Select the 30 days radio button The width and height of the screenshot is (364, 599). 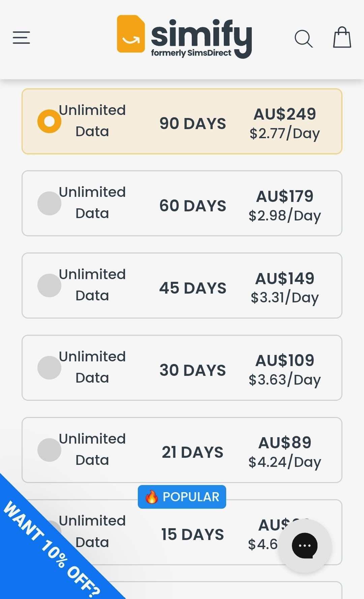pos(49,368)
